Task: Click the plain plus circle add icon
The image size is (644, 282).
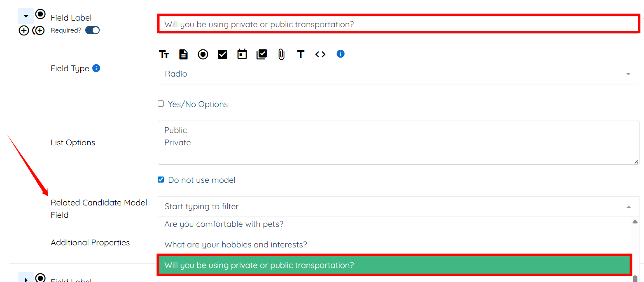Action: pyautogui.click(x=24, y=30)
